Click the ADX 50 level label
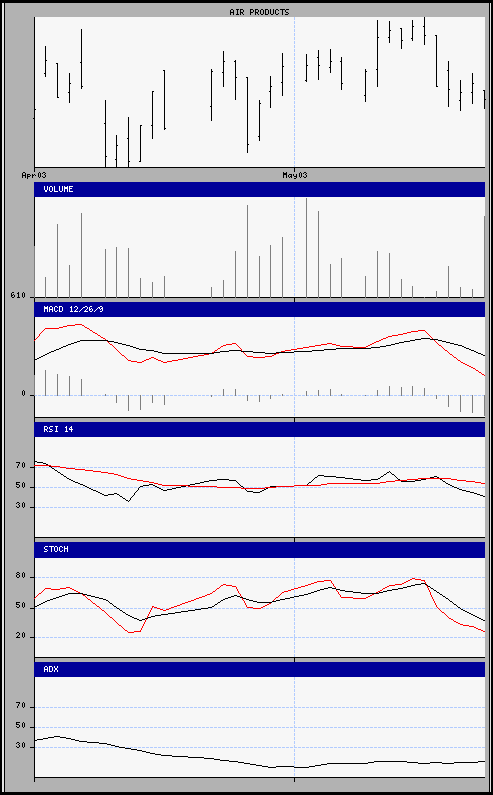 pos(20,726)
